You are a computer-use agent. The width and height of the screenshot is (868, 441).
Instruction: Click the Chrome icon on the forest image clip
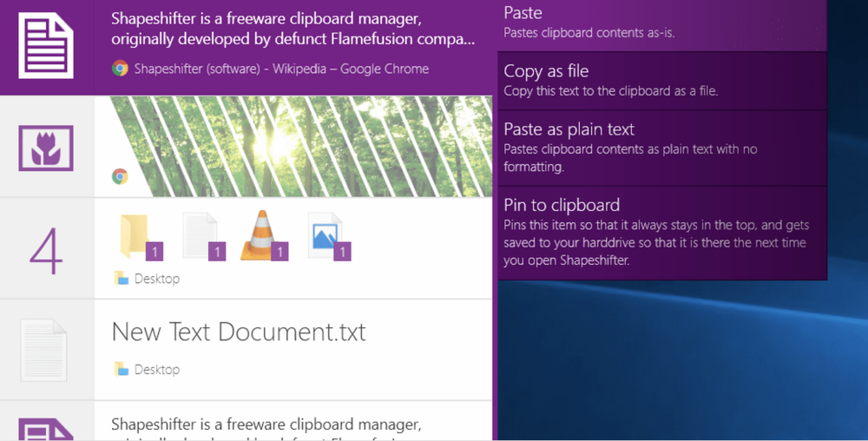coord(120,176)
